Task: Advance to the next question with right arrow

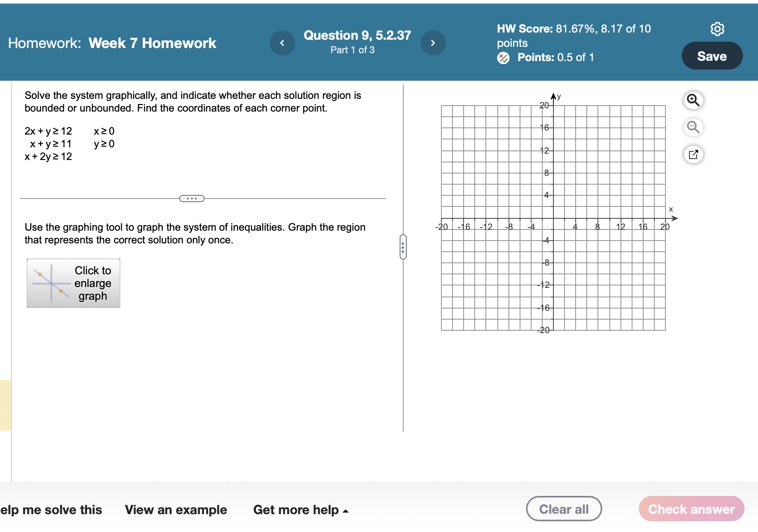Action: point(433,42)
